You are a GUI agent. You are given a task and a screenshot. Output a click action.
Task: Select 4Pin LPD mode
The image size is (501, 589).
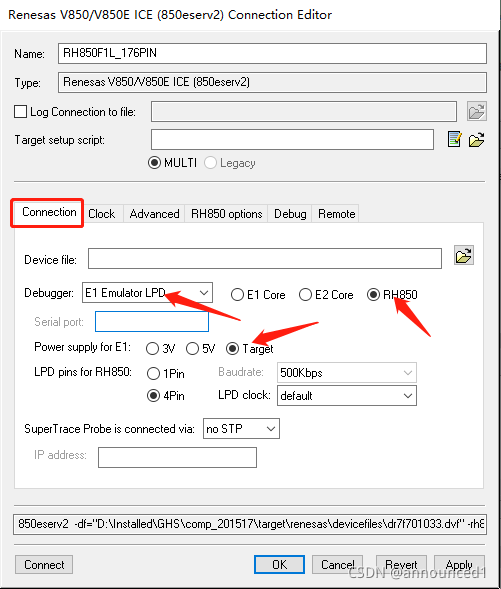(x=153, y=396)
